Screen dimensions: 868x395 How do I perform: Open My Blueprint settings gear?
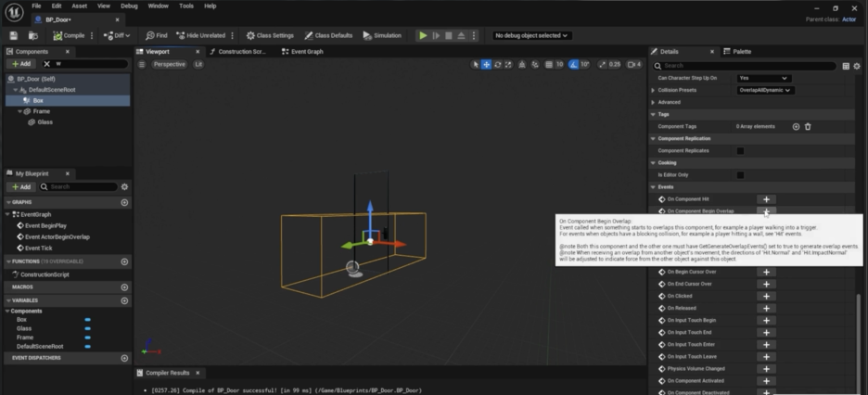coord(124,187)
